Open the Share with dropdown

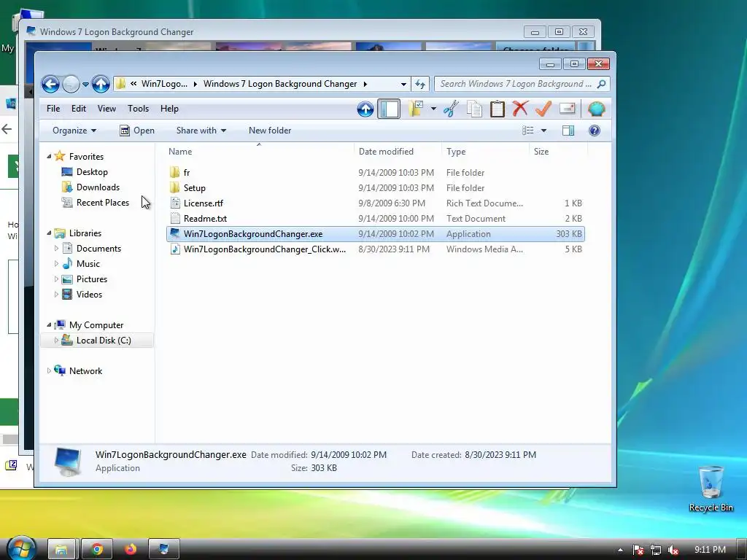(x=201, y=131)
